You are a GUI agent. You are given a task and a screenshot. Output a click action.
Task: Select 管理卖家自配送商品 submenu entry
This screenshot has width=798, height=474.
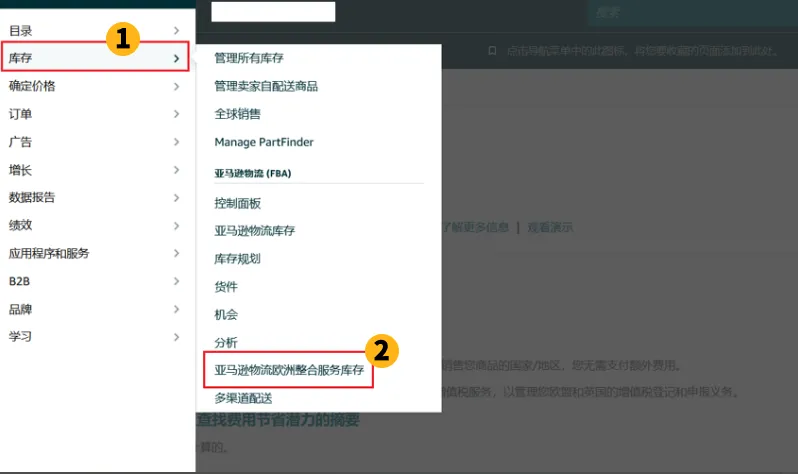(266, 86)
